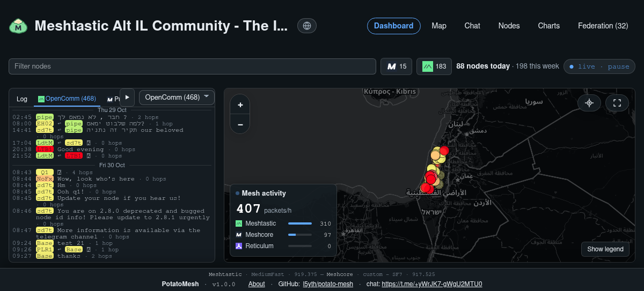Viewport: 644px width, 291px height.
Task: Open the OpenComm (468) channel dropdown
Action: pos(177,97)
